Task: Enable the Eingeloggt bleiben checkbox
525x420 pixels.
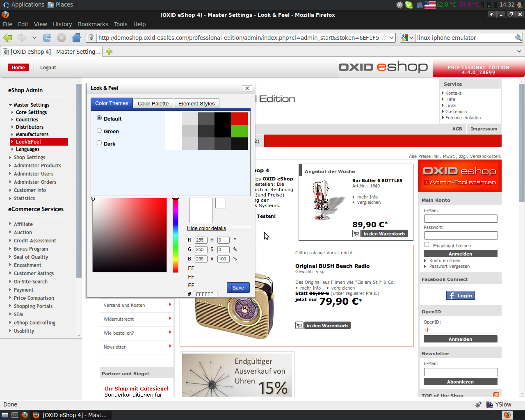Action: tap(427, 245)
